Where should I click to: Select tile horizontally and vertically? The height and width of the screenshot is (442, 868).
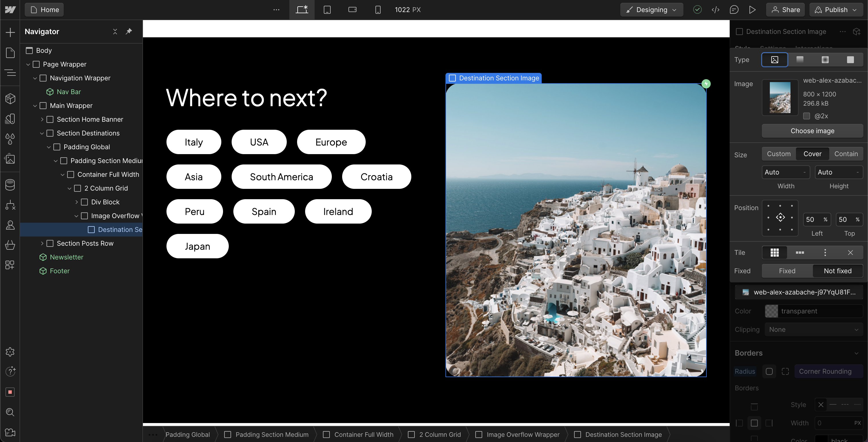tap(775, 253)
